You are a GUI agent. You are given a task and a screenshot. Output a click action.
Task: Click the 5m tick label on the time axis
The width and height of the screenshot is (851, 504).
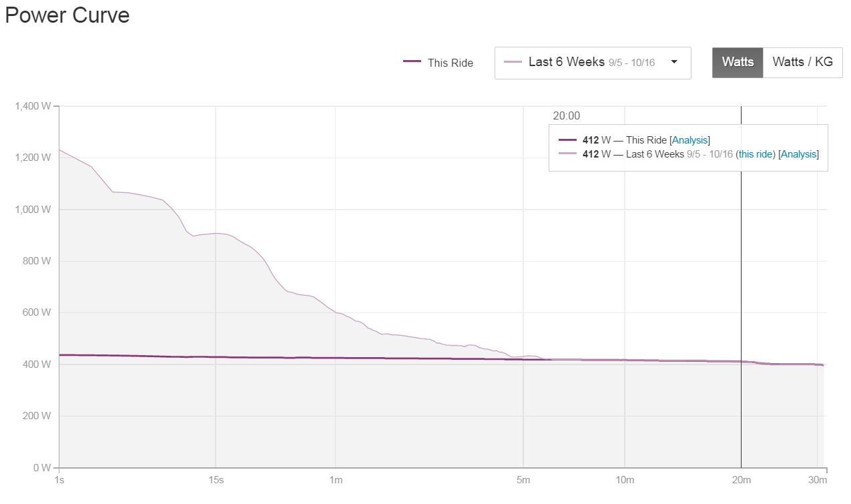(523, 481)
